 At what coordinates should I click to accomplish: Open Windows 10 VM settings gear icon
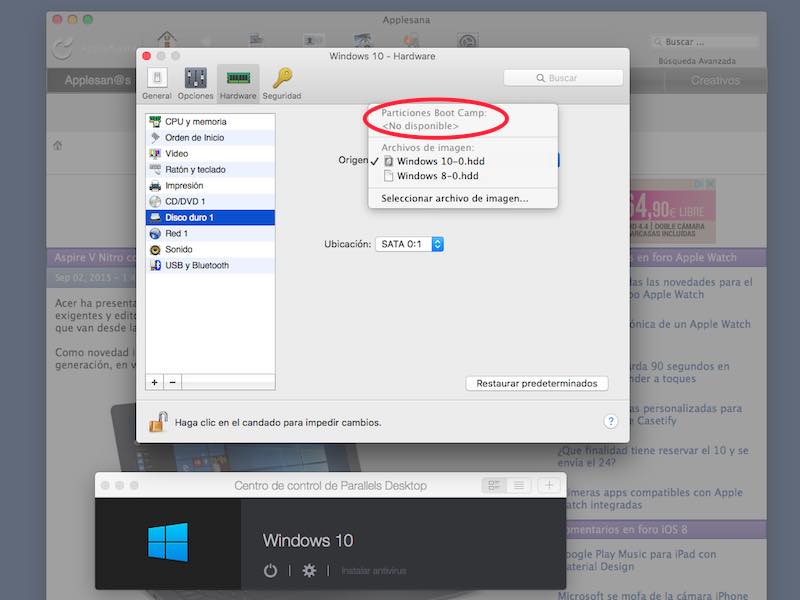click(x=309, y=570)
